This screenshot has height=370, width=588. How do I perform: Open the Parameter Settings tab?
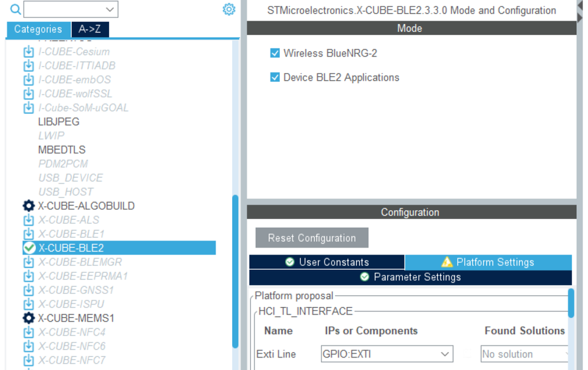(x=410, y=277)
